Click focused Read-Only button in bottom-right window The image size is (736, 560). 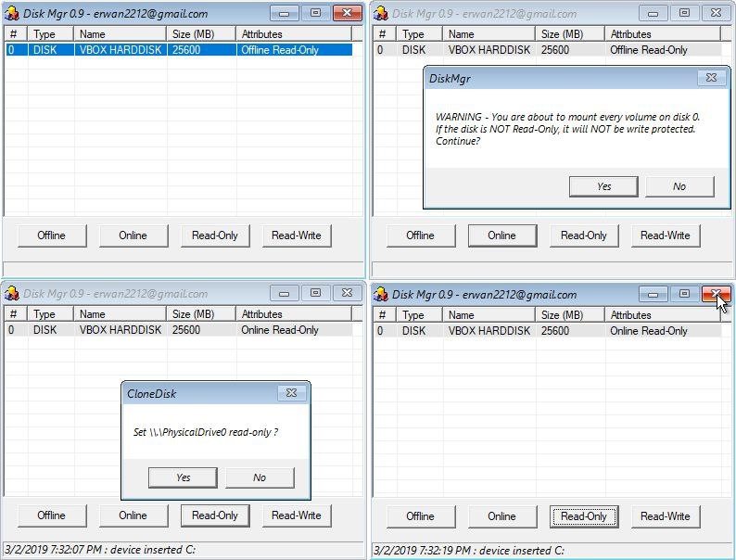[x=584, y=516]
